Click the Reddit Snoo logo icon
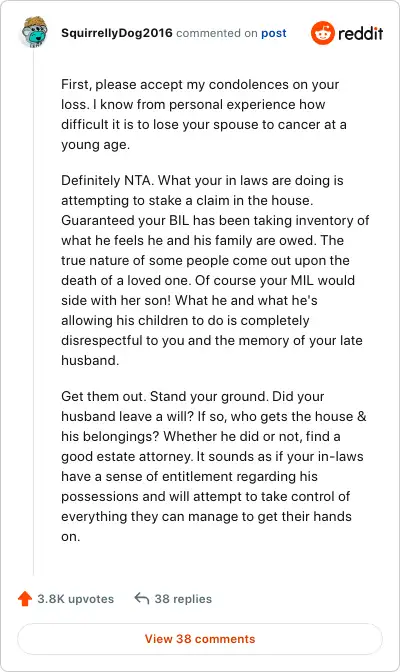 pyautogui.click(x=323, y=33)
